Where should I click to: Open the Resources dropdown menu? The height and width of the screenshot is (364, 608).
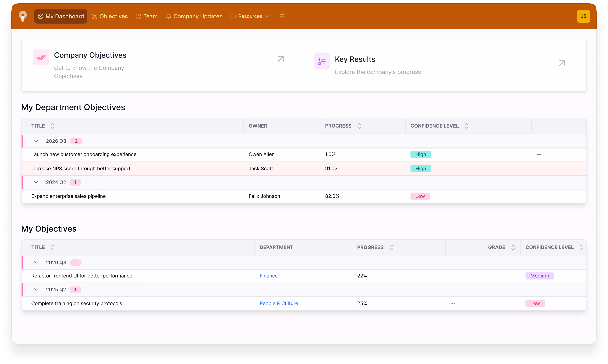pos(250,16)
